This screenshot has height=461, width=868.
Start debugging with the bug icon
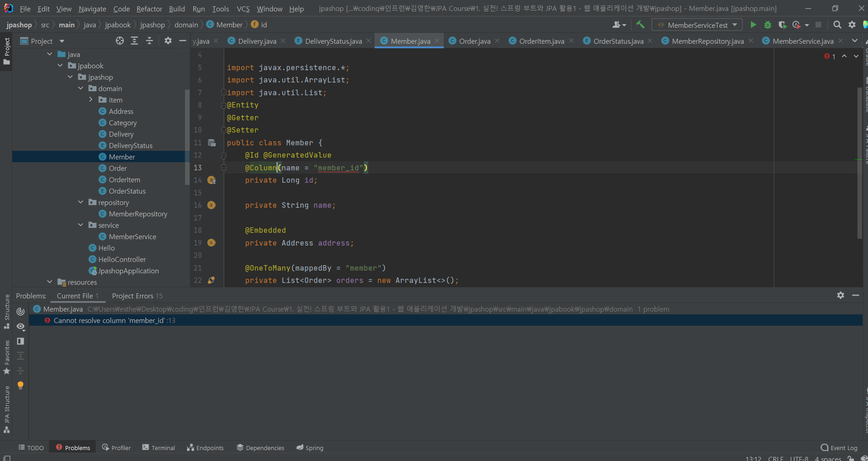click(768, 25)
